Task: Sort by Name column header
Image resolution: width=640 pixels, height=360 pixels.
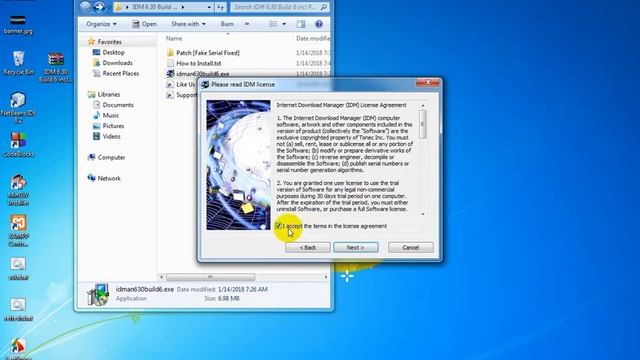Action: pos(174,38)
